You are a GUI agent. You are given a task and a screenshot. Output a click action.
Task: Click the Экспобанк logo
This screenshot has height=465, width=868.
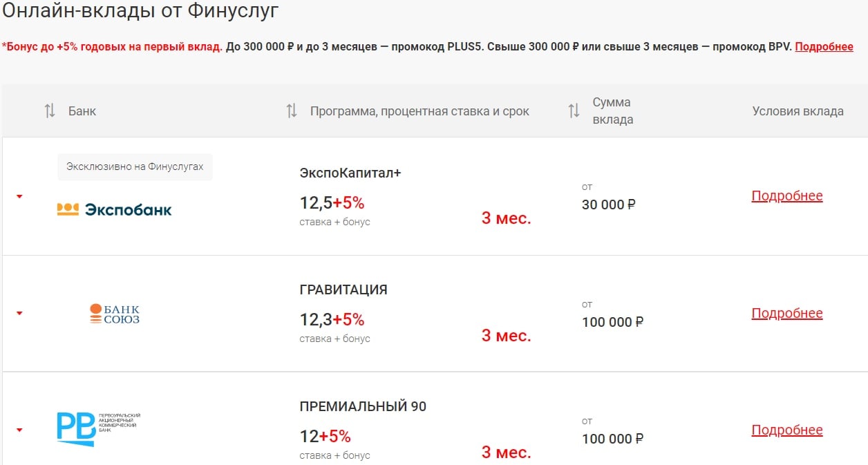pyautogui.click(x=114, y=209)
